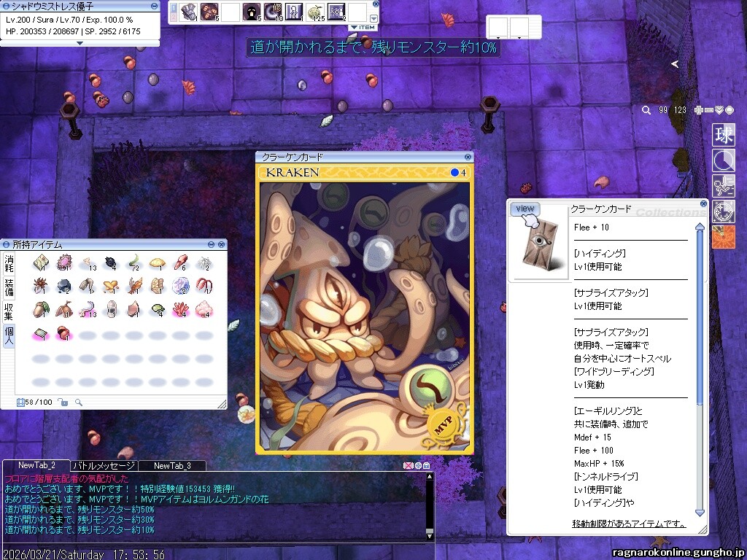747x560 pixels.
Task: Open inventory search magnifier icon
Action: pyautogui.click(x=79, y=402)
